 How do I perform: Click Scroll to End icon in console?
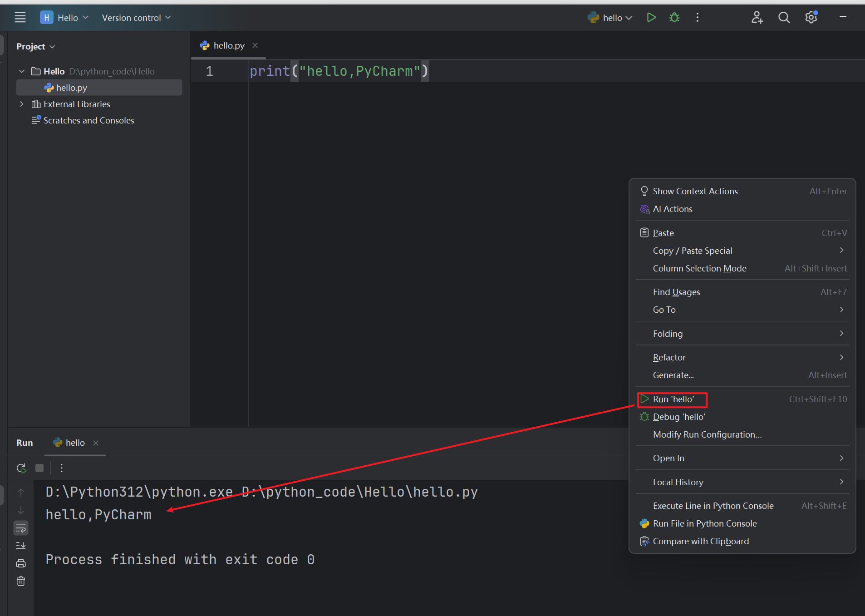click(x=21, y=546)
